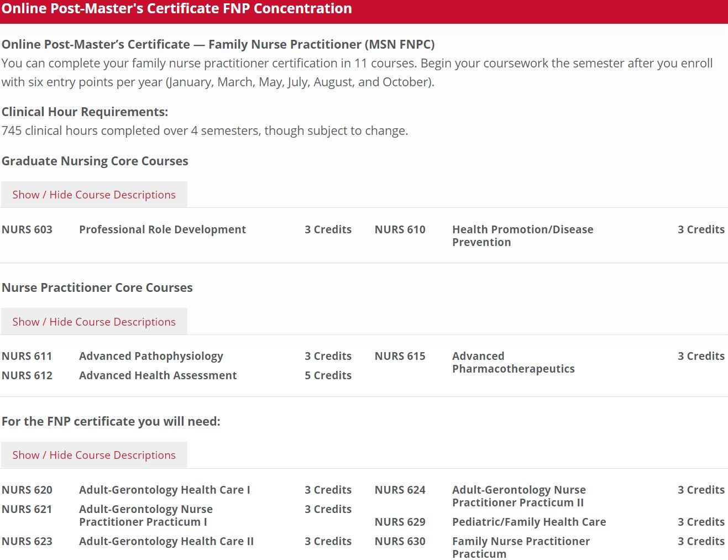Click 3 Credits for NURS 623

328,541
